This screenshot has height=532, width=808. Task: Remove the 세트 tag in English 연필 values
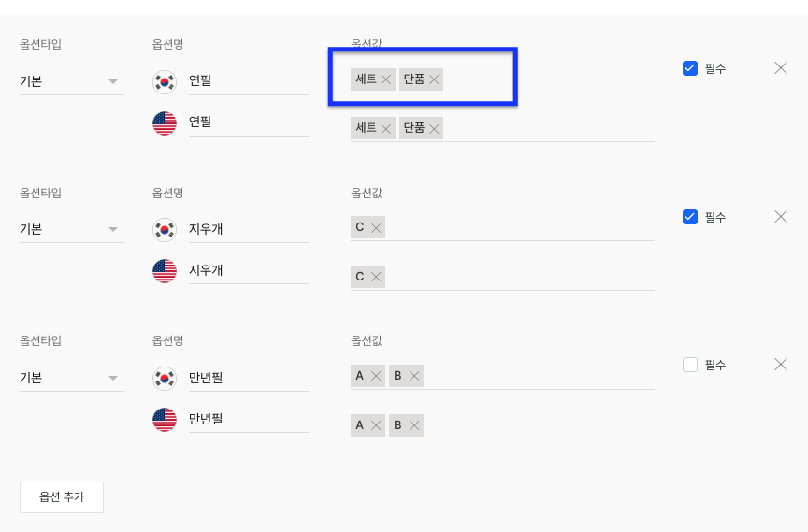386,128
